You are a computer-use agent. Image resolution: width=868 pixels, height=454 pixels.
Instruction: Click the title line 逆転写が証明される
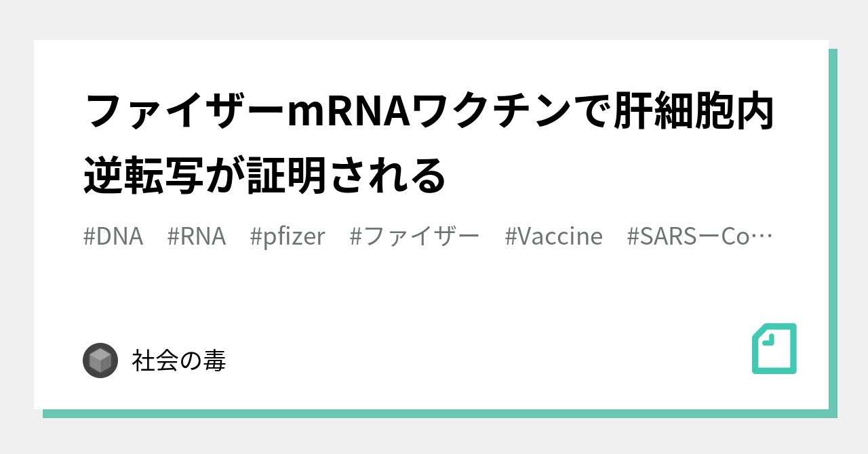[265, 175]
